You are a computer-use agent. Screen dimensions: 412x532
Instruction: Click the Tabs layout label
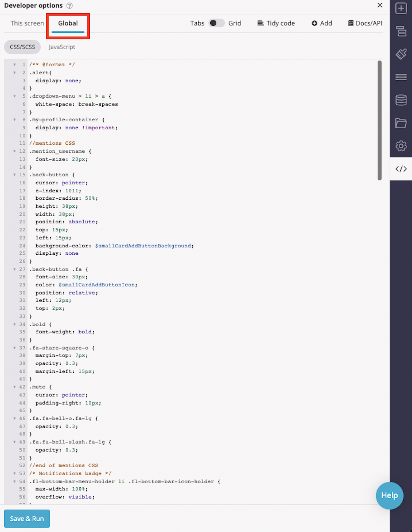[197, 23]
